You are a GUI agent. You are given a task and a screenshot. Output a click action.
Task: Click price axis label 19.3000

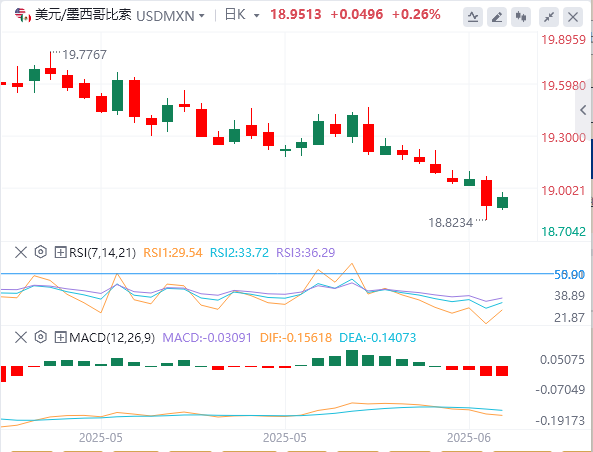pos(564,138)
